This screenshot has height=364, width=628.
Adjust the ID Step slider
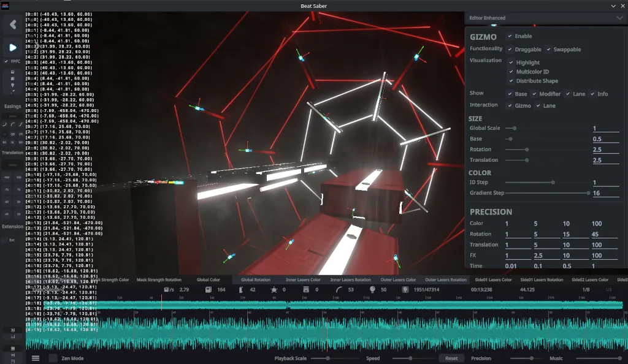coord(548,183)
